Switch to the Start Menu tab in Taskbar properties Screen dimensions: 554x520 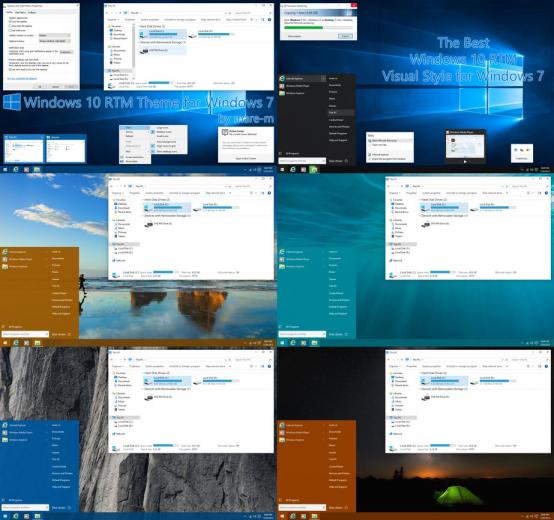[20, 12]
